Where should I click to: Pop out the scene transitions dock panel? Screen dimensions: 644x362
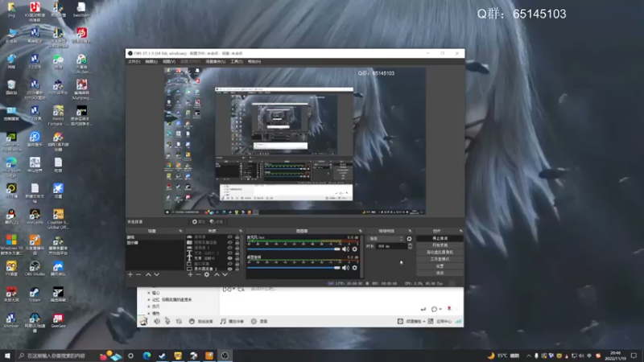click(x=410, y=231)
